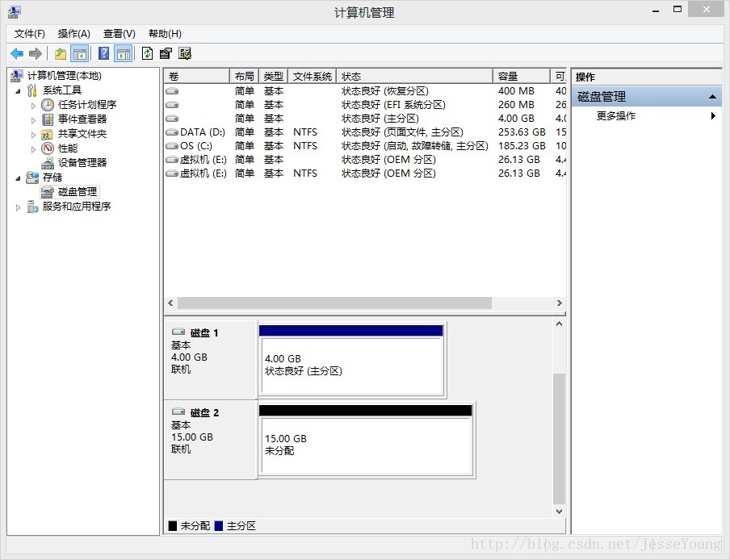
Task: Open 设备管理器 in the tree
Action: click(82, 163)
